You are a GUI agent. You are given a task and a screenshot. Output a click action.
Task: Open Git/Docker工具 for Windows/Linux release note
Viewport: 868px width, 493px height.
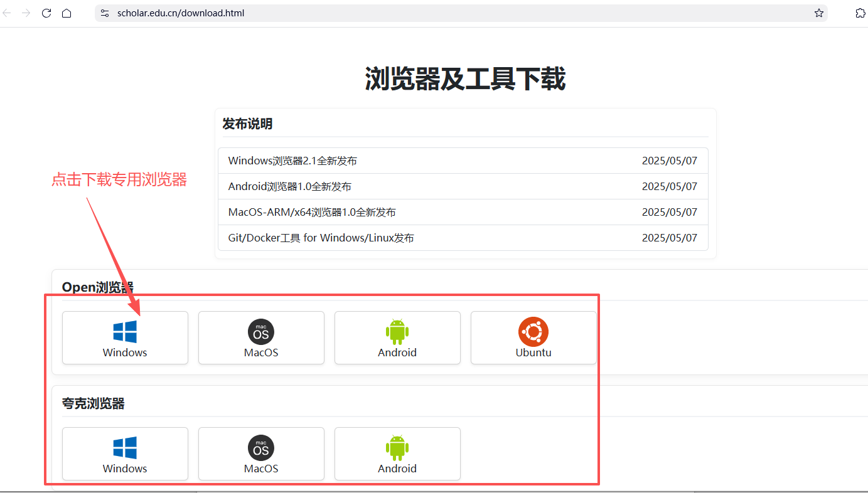pyautogui.click(x=463, y=238)
